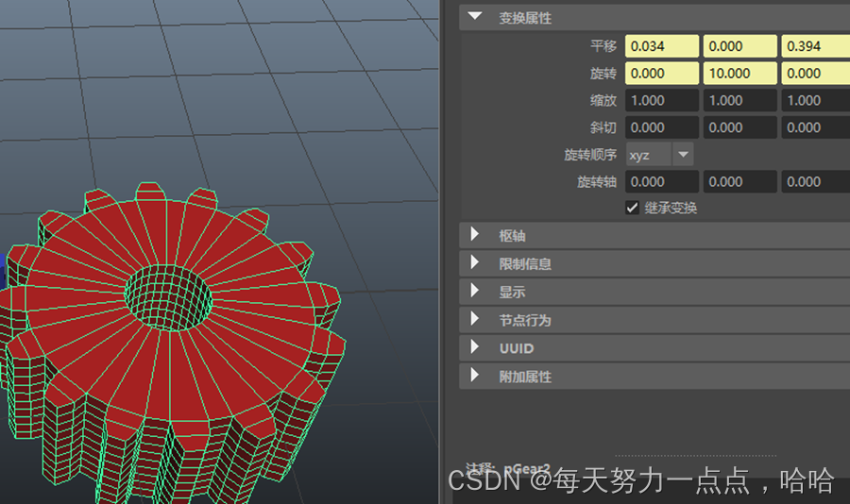The height and width of the screenshot is (504, 850).
Task: Click the 旋转 X field 0.000
Action: pos(662,74)
